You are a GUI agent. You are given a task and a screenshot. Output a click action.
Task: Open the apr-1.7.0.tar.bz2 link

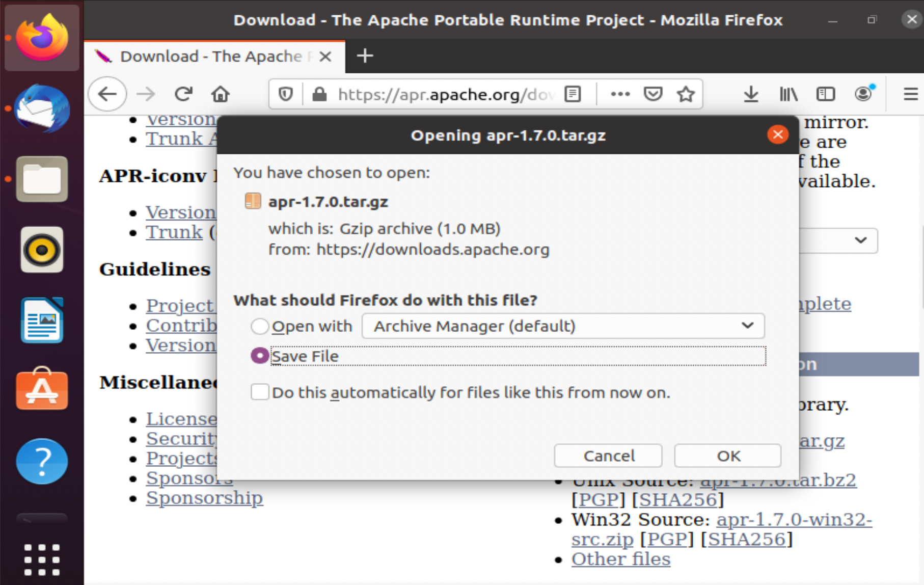[x=778, y=480]
